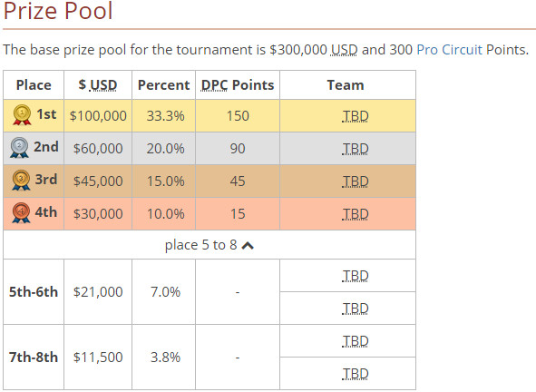The height and width of the screenshot is (392, 536).
Task: Open the Pro Circuit link
Action: click(x=449, y=50)
